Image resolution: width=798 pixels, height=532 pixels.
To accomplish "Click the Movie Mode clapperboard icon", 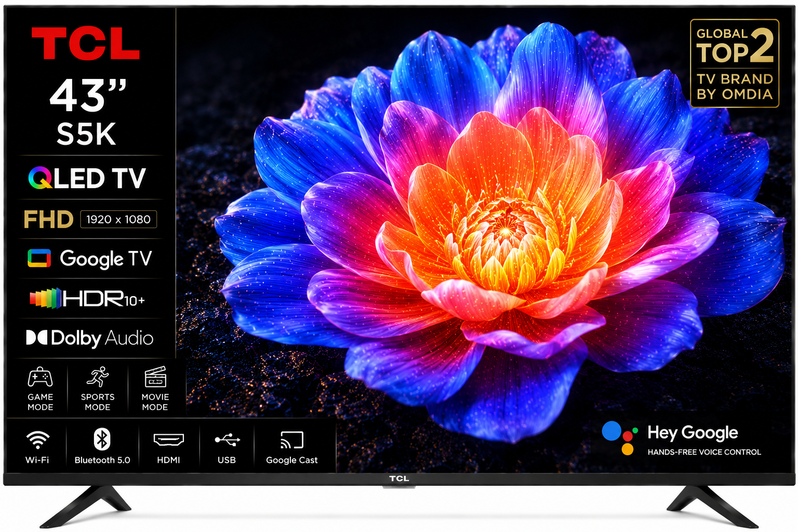I will click(155, 377).
